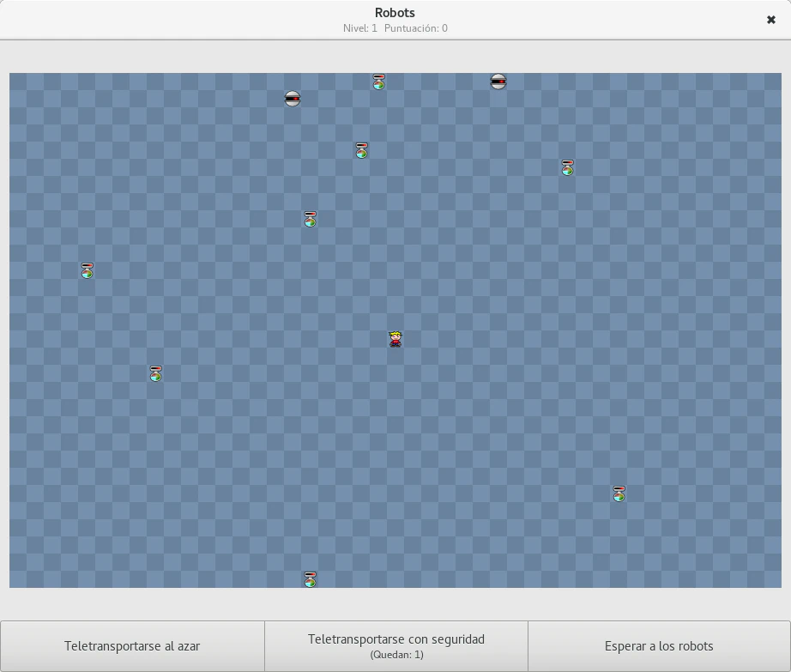Viewport: 791px width, 672px height.
Task: Click the Nivel 1 Puntuación subtitle text
Action: coord(395,28)
